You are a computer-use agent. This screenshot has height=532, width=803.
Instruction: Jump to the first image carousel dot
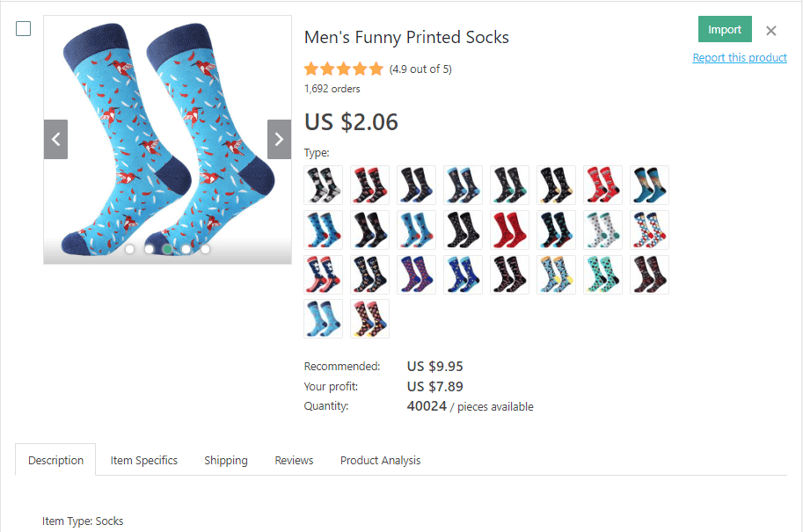tap(130, 250)
